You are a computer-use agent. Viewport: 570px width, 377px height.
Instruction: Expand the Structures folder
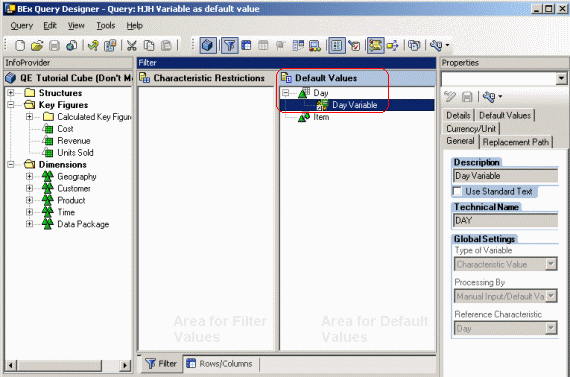(11, 93)
